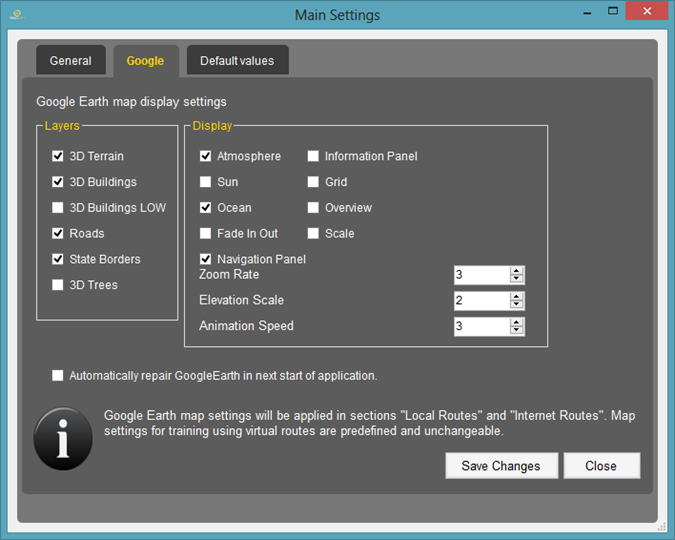The image size is (675, 540).
Task: Click the "Display" group label
Action: 212,126
